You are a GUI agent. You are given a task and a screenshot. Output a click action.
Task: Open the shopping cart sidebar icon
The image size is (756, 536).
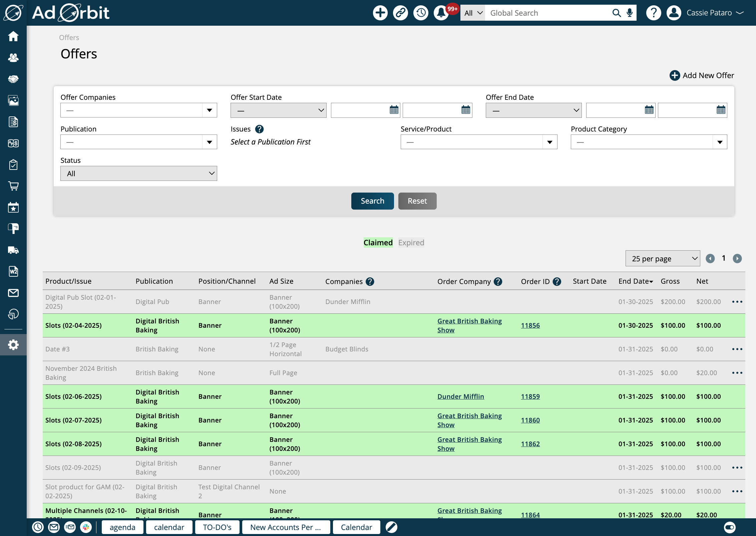pyautogui.click(x=13, y=186)
